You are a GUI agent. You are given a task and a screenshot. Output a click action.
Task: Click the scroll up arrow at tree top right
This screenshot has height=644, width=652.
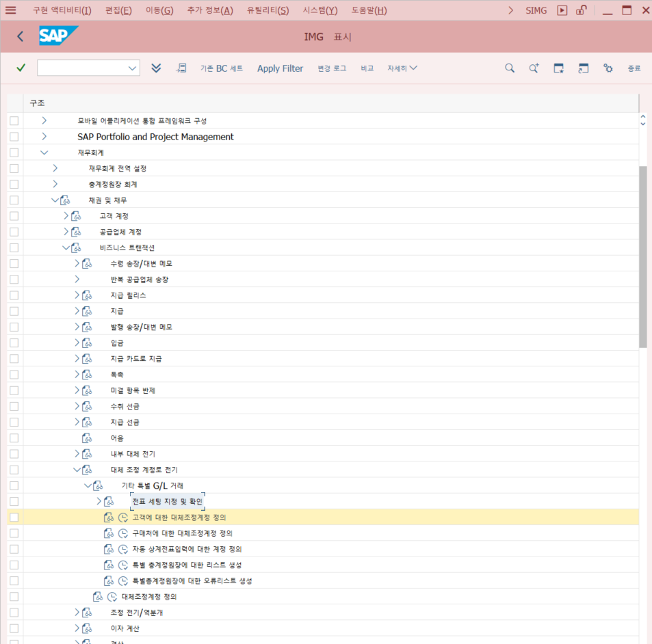click(x=643, y=117)
